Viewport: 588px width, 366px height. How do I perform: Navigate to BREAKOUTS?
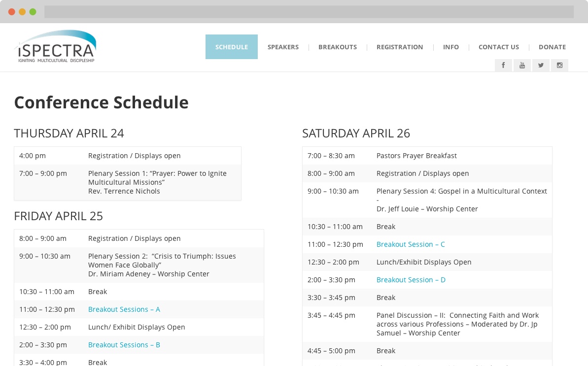(x=338, y=47)
